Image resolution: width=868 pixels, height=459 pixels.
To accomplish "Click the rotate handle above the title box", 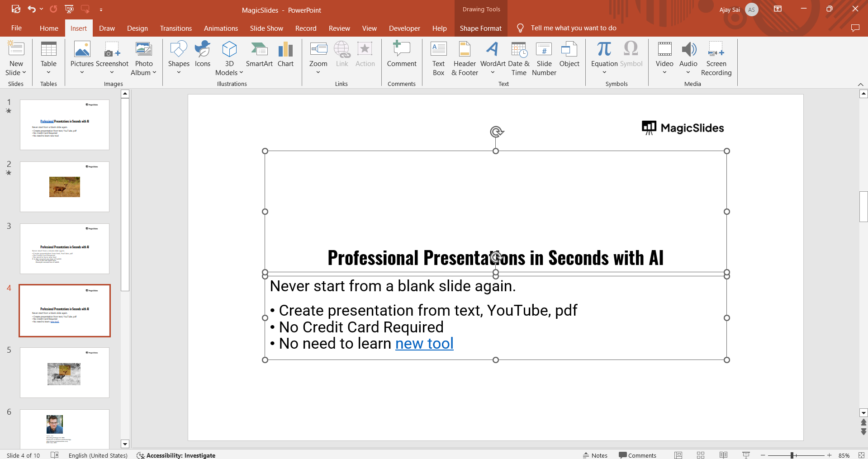I will coord(496,132).
